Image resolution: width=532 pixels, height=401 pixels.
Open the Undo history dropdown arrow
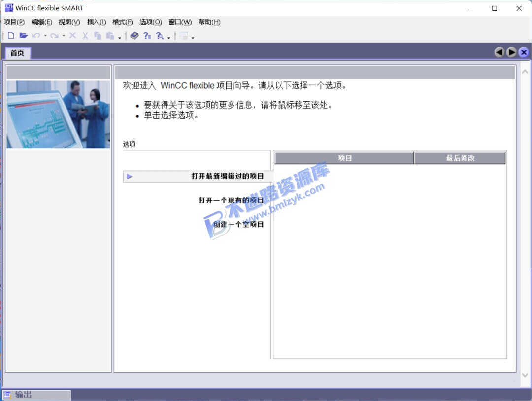click(x=45, y=36)
